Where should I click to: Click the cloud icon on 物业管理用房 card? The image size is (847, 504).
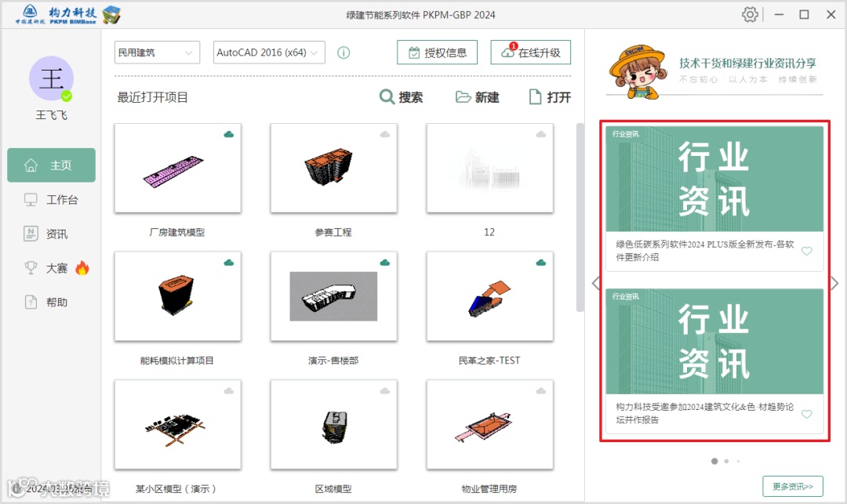point(540,391)
